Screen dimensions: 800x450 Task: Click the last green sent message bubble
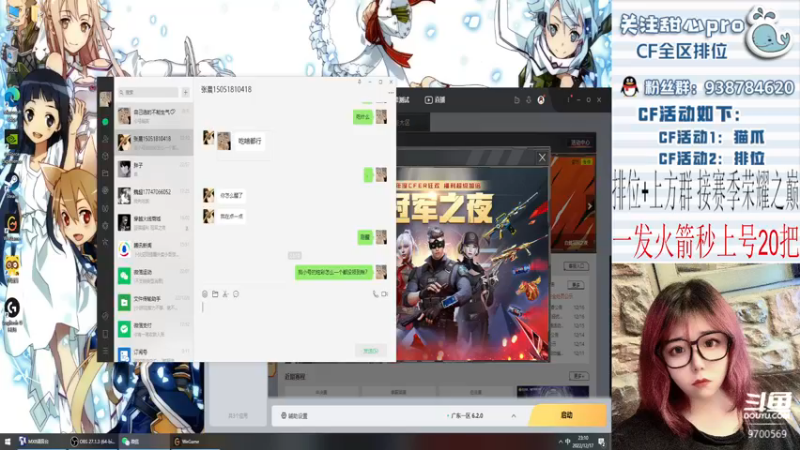point(333,272)
